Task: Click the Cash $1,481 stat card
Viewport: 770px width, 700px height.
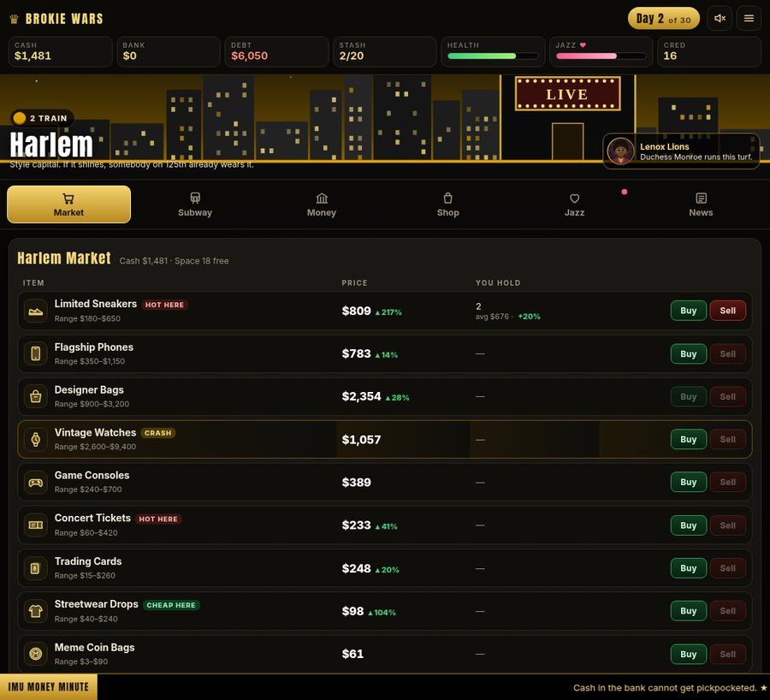Action: coord(61,51)
